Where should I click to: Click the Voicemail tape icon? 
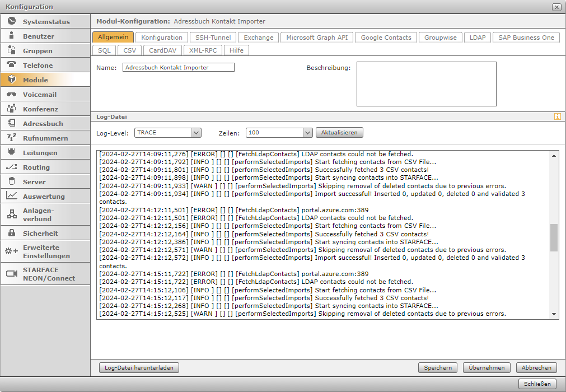[12, 94]
